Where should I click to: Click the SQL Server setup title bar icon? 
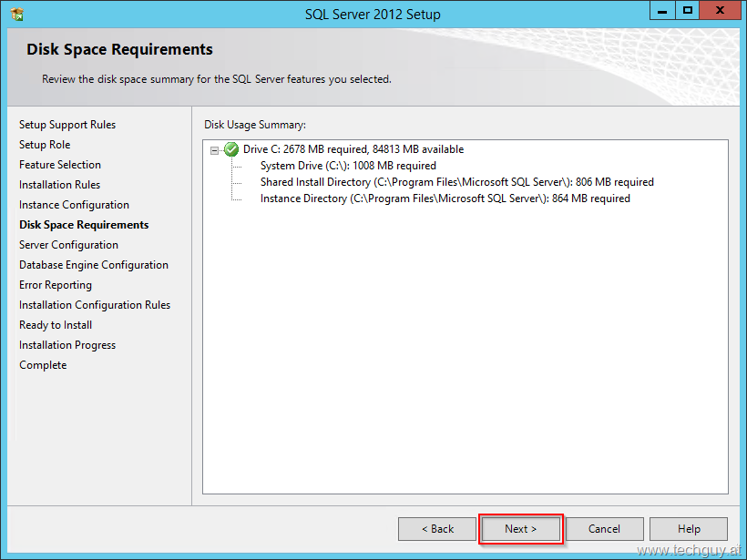(x=17, y=15)
